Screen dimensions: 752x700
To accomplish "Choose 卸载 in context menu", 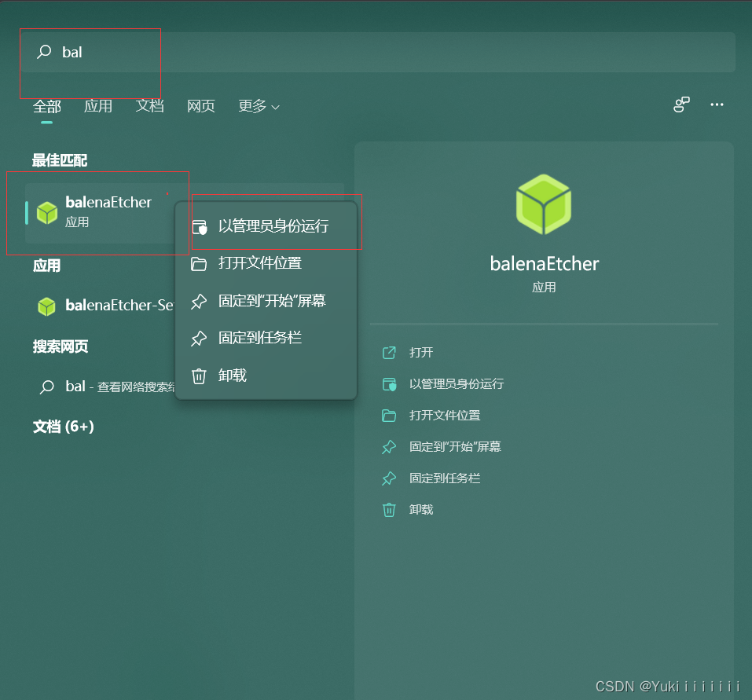I will (x=266, y=376).
